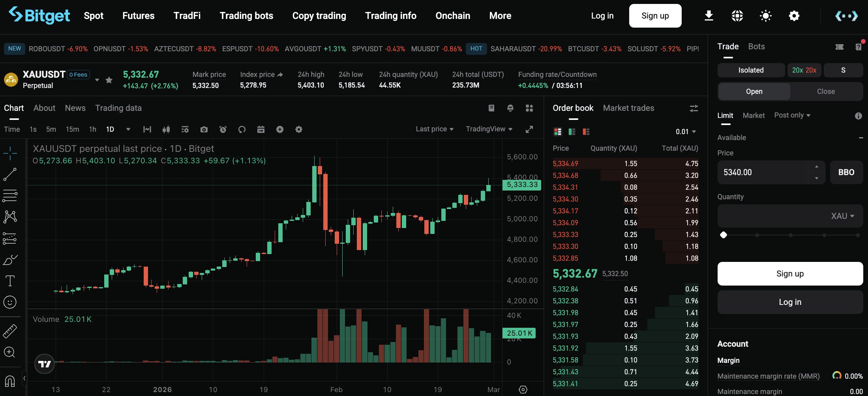Viewport: 868px width, 396px height.
Task: Click the chart screenshot camera icon
Action: pyautogui.click(x=204, y=129)
